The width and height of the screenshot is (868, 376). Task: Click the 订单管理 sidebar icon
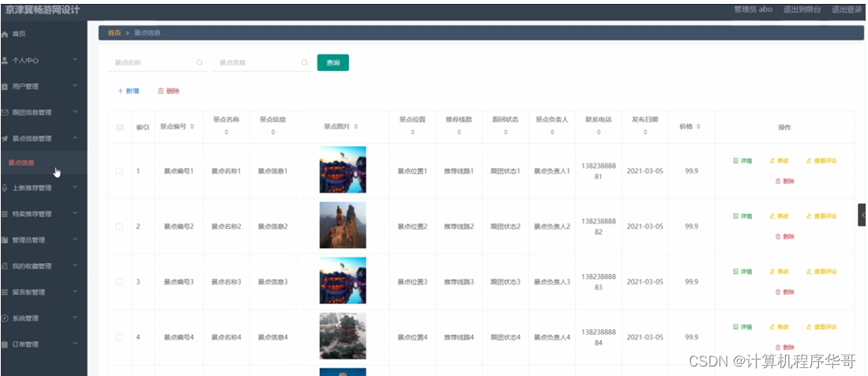(x=5, y=344)
